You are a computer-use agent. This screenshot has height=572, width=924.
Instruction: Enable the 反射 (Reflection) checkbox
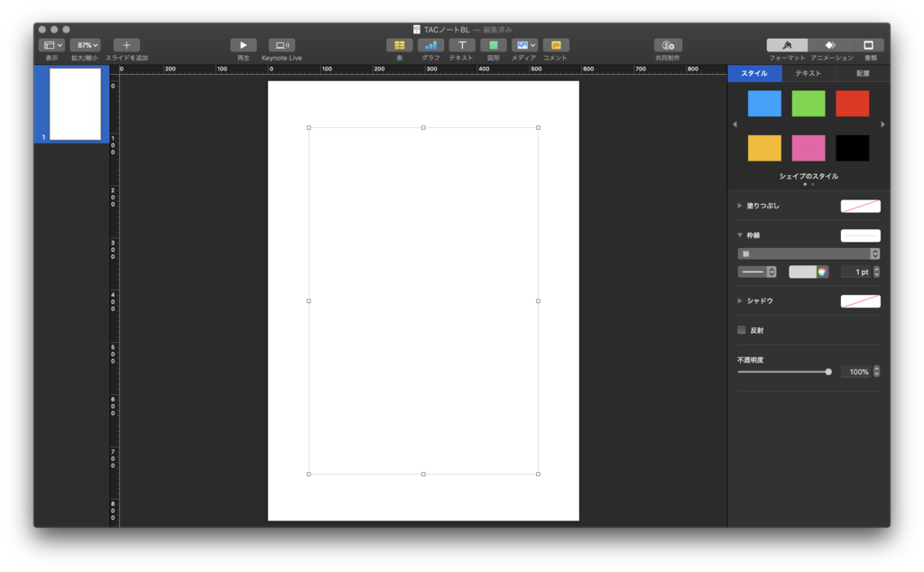742,330
